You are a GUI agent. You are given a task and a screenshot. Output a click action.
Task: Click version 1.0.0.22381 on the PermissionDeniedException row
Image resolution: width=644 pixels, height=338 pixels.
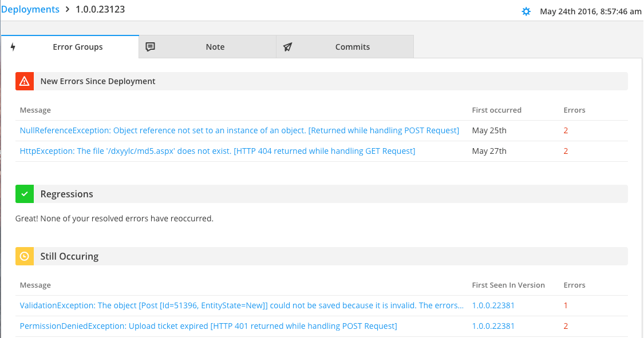pos(493,325)
